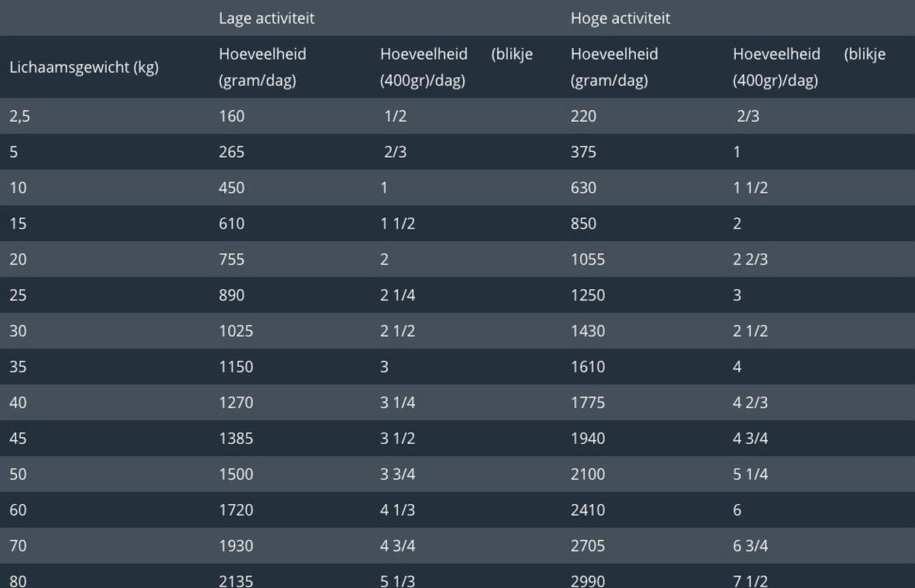Click the 4 2/3 can value beside 1775
The height and width of the screenshot is (588, 915).
[x=750, y=403]
